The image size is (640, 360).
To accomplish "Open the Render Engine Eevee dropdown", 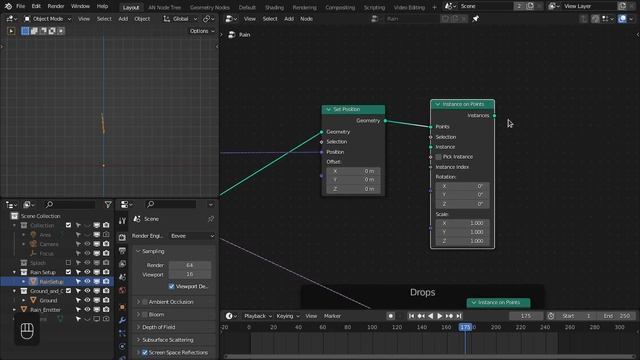I will (x=192, y=236).
